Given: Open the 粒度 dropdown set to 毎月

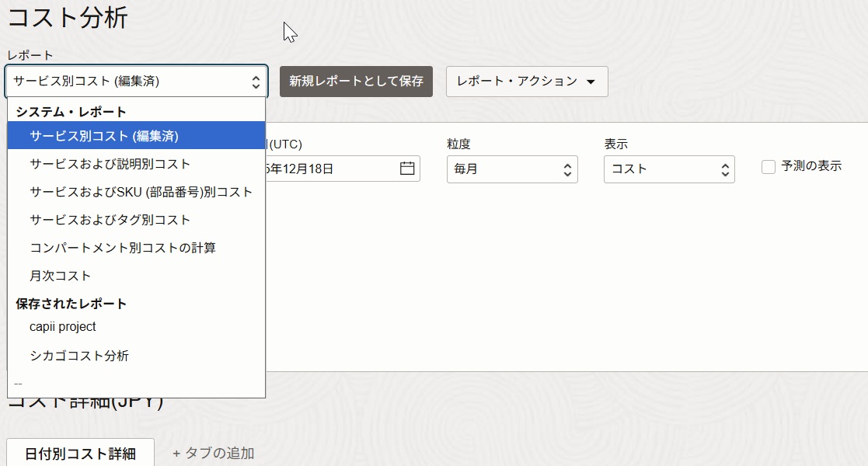Looking at the screenshot, I should 511,169.
